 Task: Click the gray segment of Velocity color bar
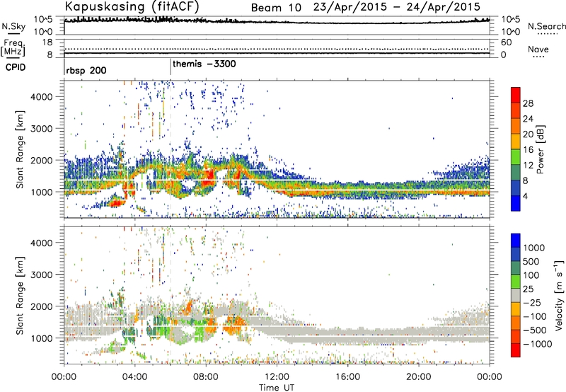coord(516,295)
